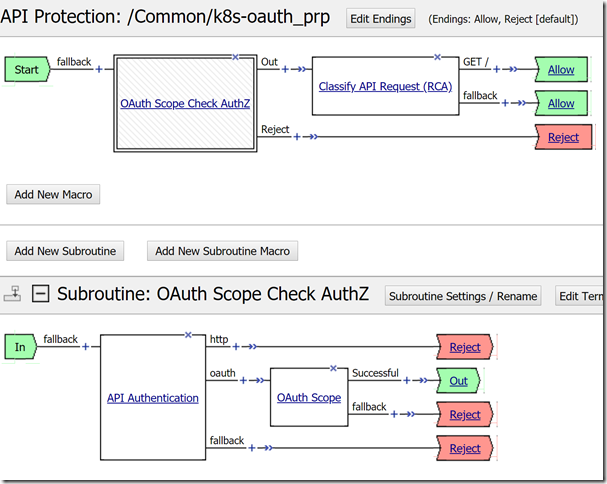Click Edit Endings button
The height and width of the screenshot is (484, 607).
[x=380, y=18]
